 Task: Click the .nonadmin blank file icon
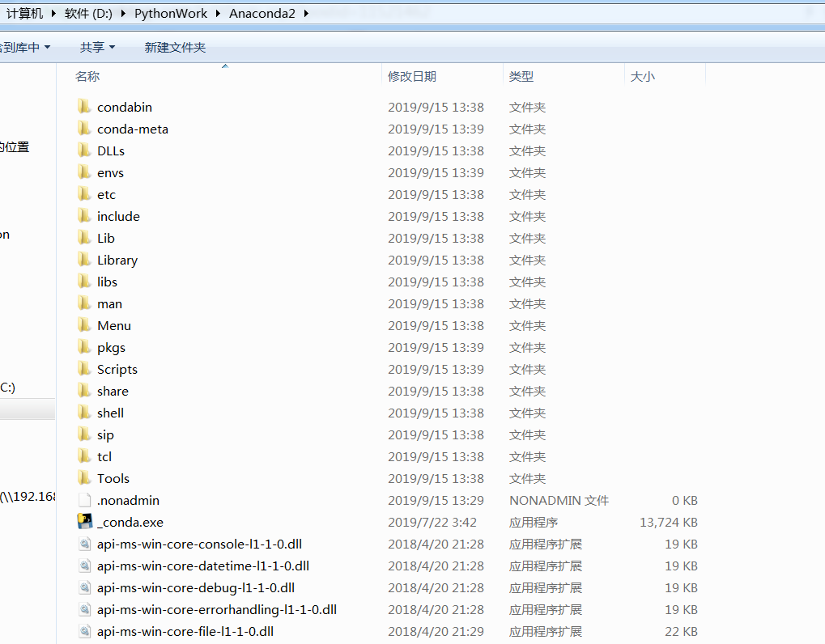(x=84, y=500)
